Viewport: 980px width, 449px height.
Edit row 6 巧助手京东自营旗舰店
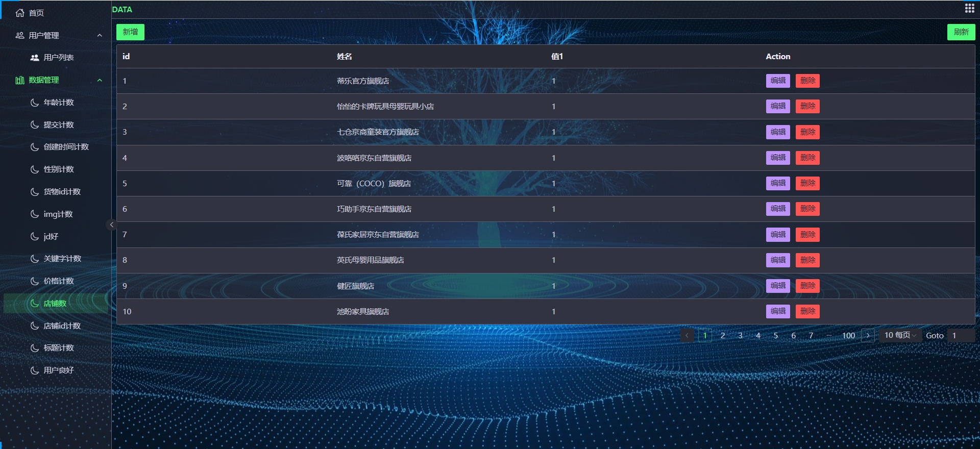tap(778, 209)
